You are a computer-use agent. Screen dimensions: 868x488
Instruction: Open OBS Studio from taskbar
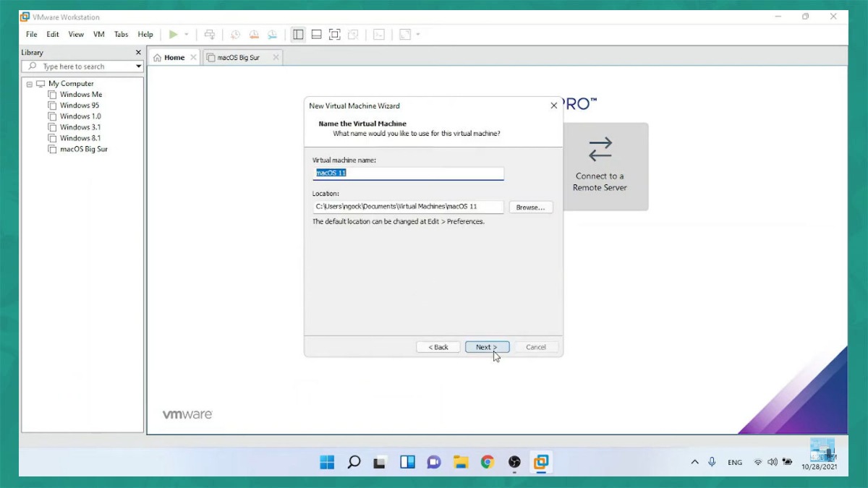[x=514, y=462]
